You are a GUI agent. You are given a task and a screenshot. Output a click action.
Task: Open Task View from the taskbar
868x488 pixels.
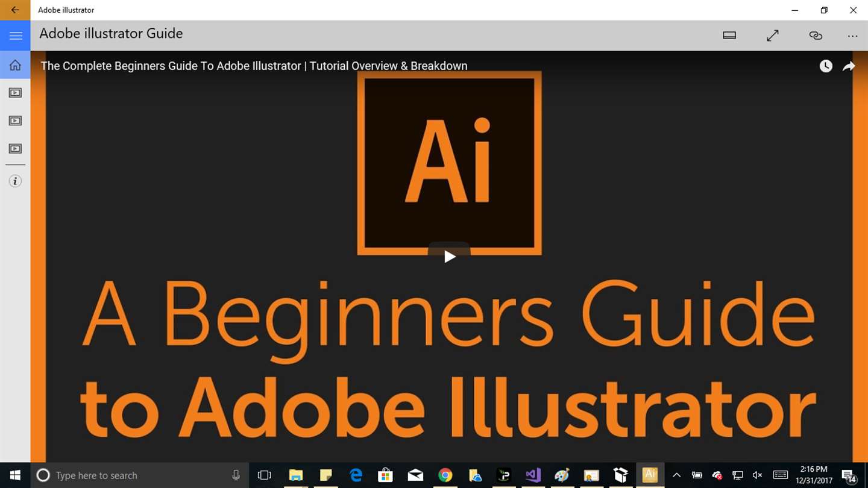[x=264, y=475]
